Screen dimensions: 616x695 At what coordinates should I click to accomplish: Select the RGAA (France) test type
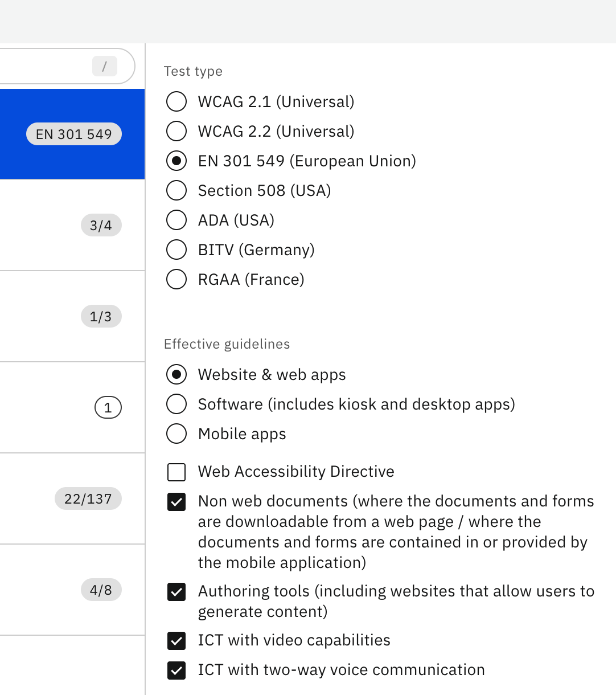(176, 279)
